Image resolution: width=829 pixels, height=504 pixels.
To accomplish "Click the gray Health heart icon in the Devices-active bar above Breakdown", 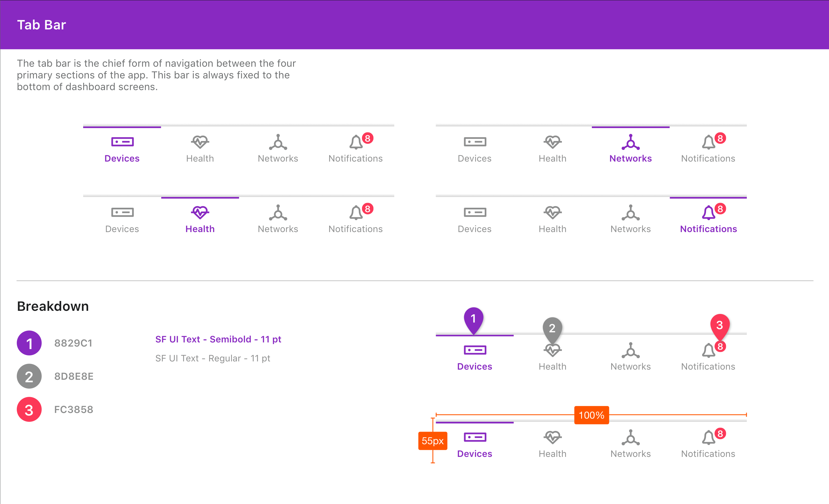I will click(200, 142).
